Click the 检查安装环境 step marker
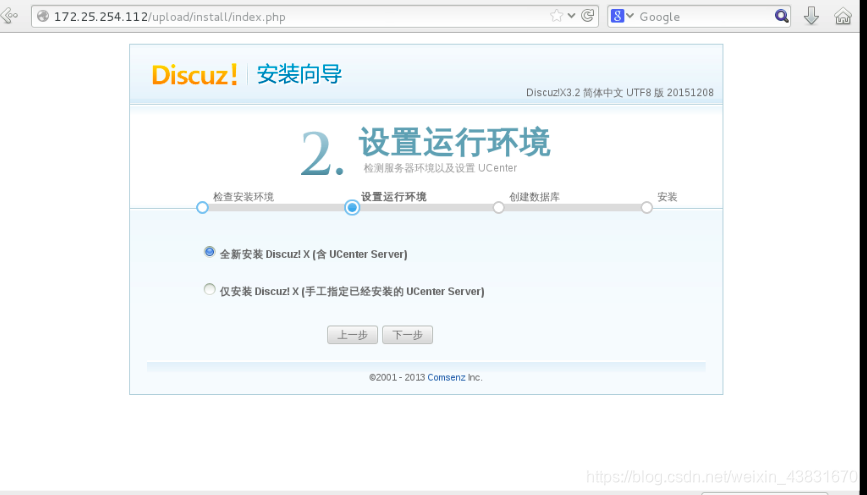 click(202, 207)
